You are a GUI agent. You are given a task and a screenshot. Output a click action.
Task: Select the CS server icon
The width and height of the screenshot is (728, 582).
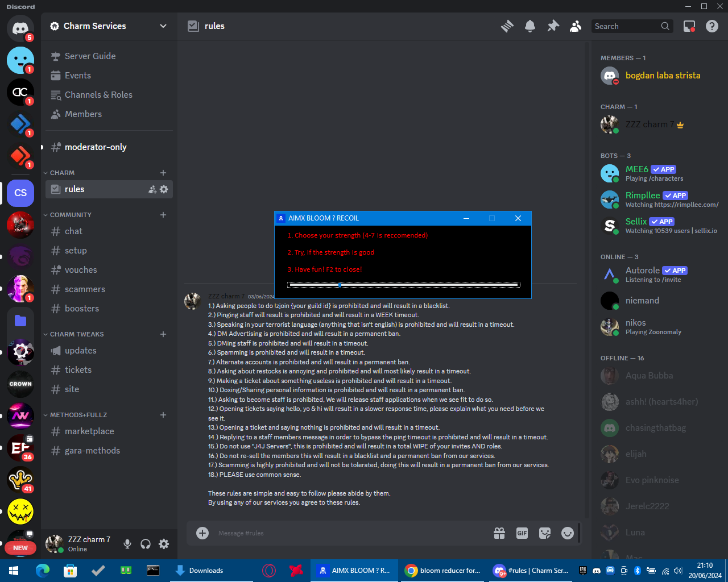pos(20,193)
